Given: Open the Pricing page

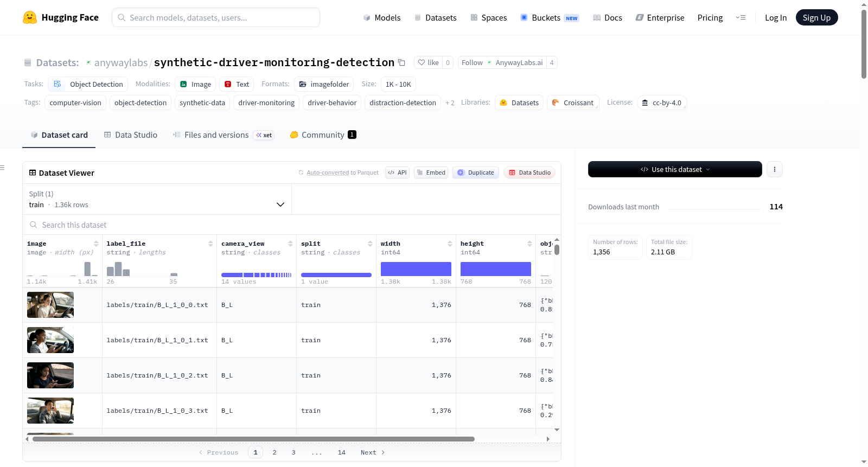Looking at the screenshot, I should [x=710, y=17].
